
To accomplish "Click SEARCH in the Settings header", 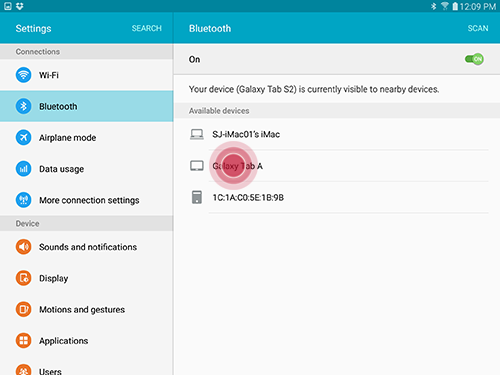I will point(146,28).
